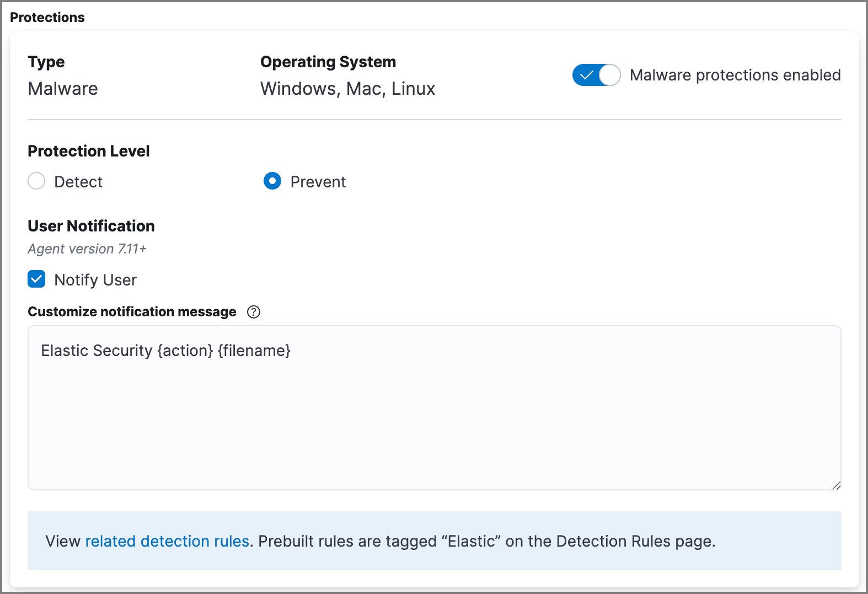
Task: Click the filled blue radio dot beside Prevent
Action: click(272, 181)
